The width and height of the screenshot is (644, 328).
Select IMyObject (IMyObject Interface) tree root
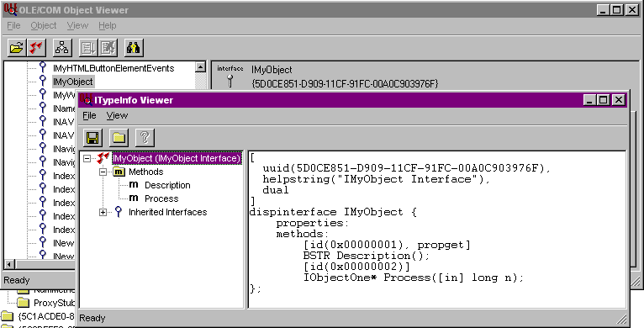pos(177,158)
